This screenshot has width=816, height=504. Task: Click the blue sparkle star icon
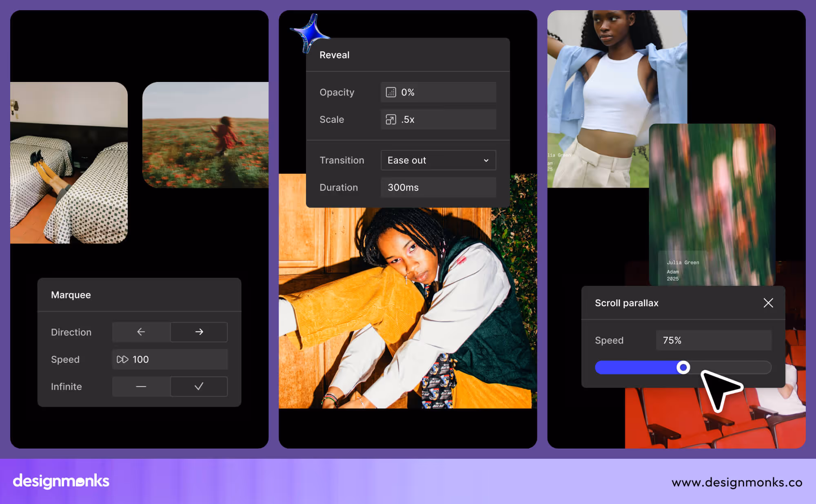[x=310, y=33]
